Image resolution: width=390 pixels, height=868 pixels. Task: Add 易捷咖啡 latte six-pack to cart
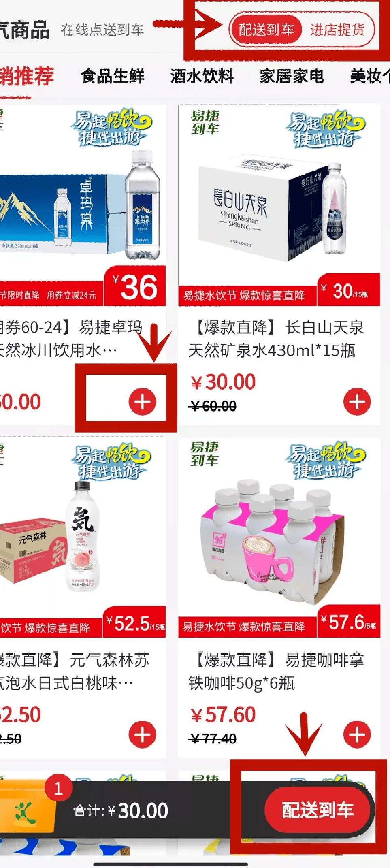pyautogui.click(x=357, y=734)
